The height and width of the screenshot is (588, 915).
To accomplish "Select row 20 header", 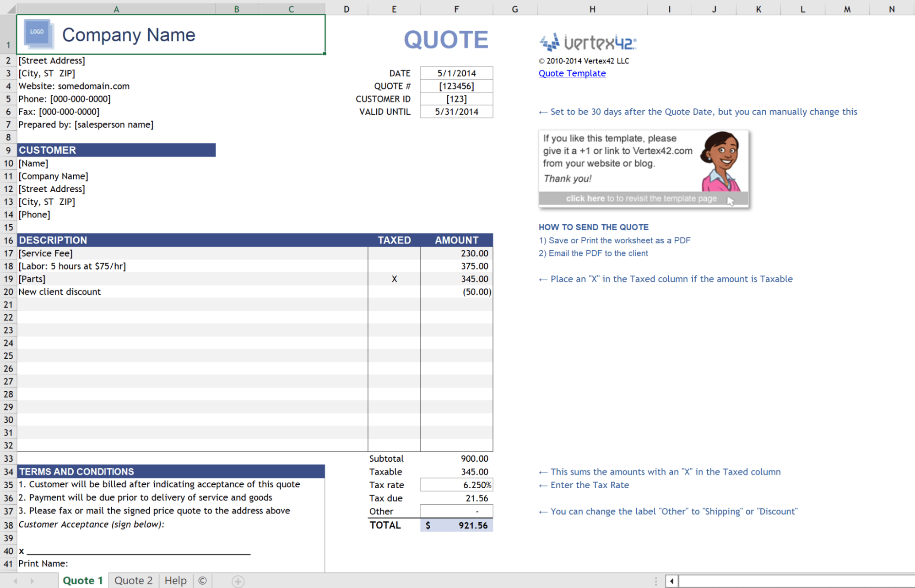I will point(8,292).
